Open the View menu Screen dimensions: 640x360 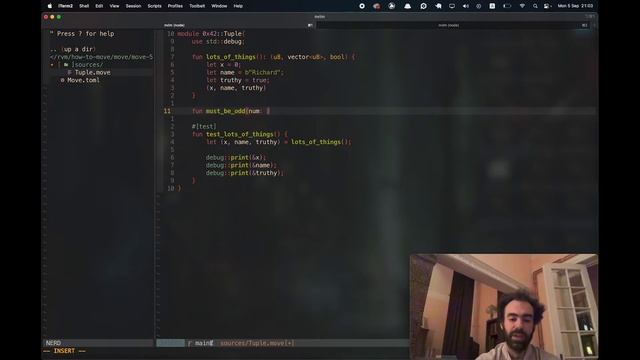pyautogui.click(x=114, y=6)
